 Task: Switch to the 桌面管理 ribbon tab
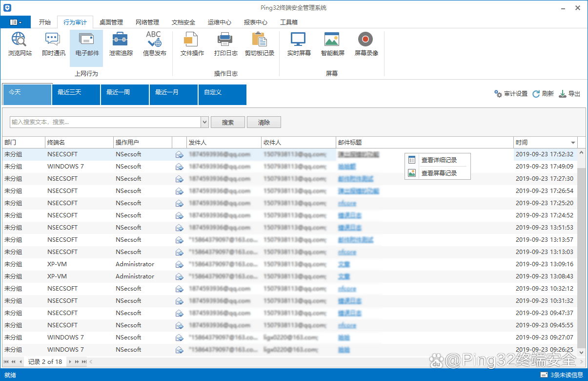tap(111, 22)
